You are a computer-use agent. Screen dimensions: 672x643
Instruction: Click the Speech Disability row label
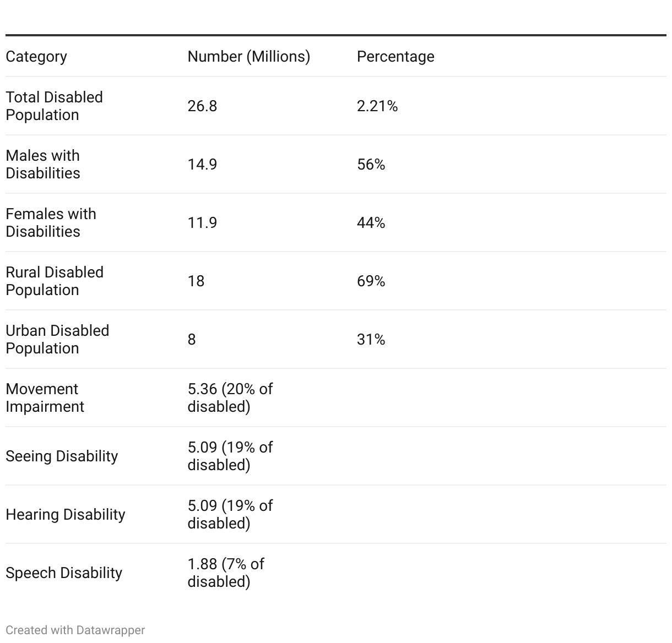pyautogui.click(x=64, y=573)
